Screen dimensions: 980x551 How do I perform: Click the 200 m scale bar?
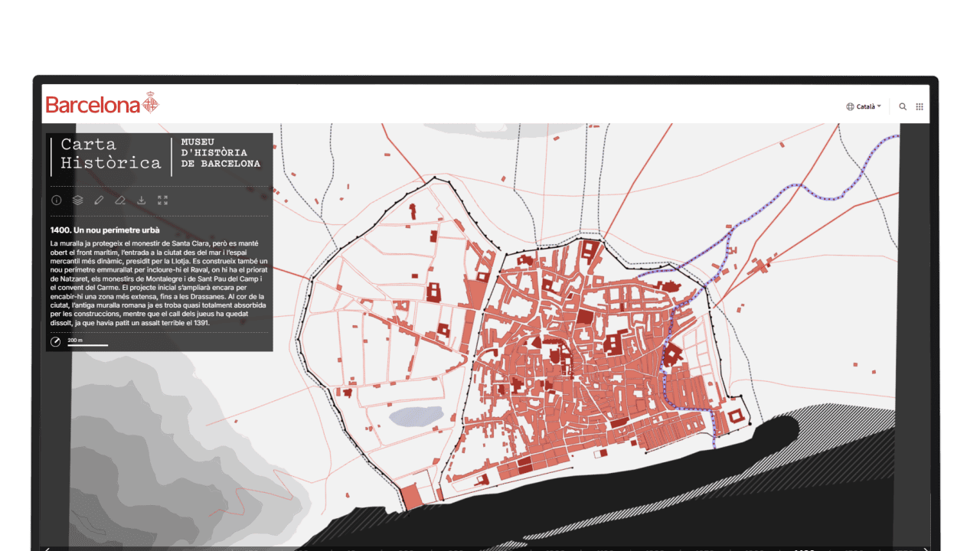click(x=87, y=343)
